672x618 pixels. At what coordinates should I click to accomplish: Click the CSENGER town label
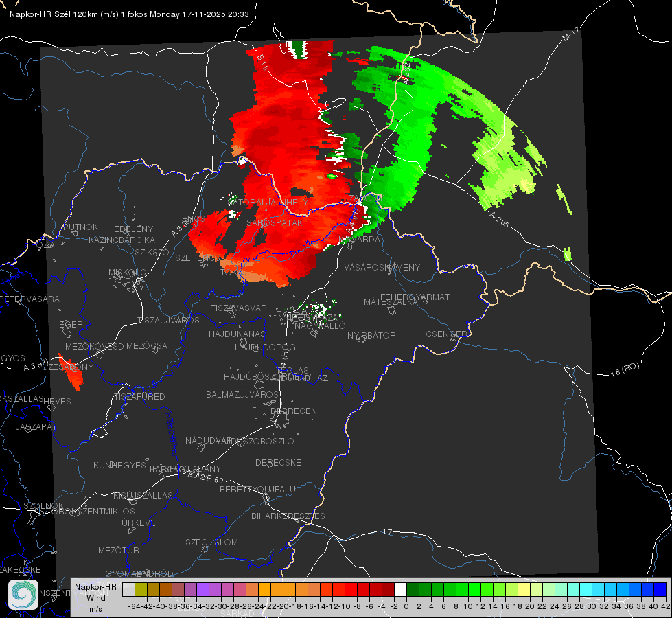coord(446,334)
